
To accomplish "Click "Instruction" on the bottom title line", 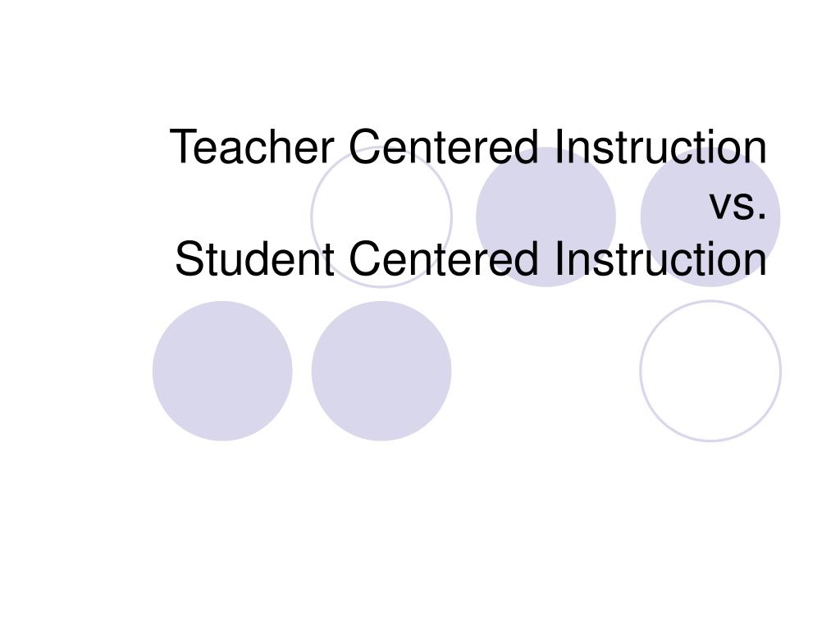I will tap(661, 258).
